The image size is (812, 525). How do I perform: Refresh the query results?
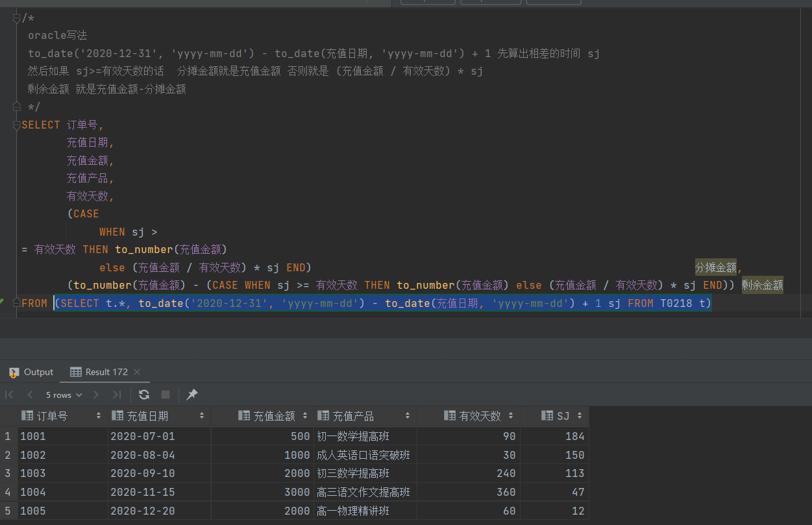pos(143,395)
